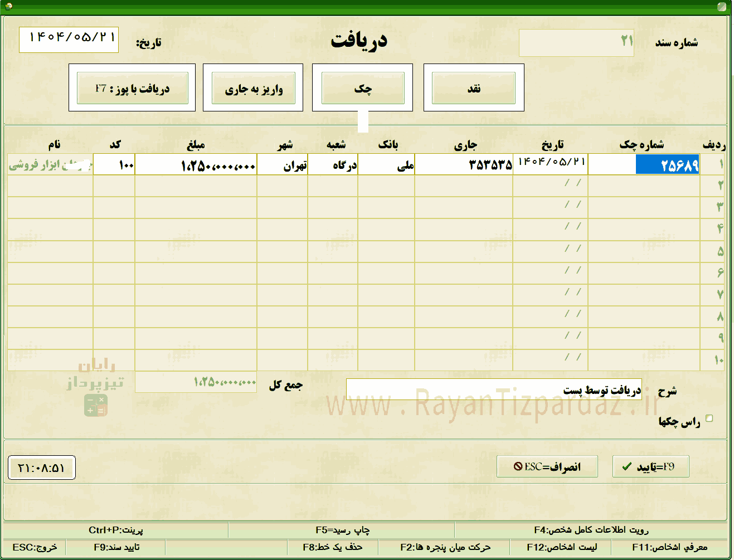This screenshot has width=734, height=560.
Task: Click رویت اطلاعات کامل شخص F4 item
Action: click(591, 530)
